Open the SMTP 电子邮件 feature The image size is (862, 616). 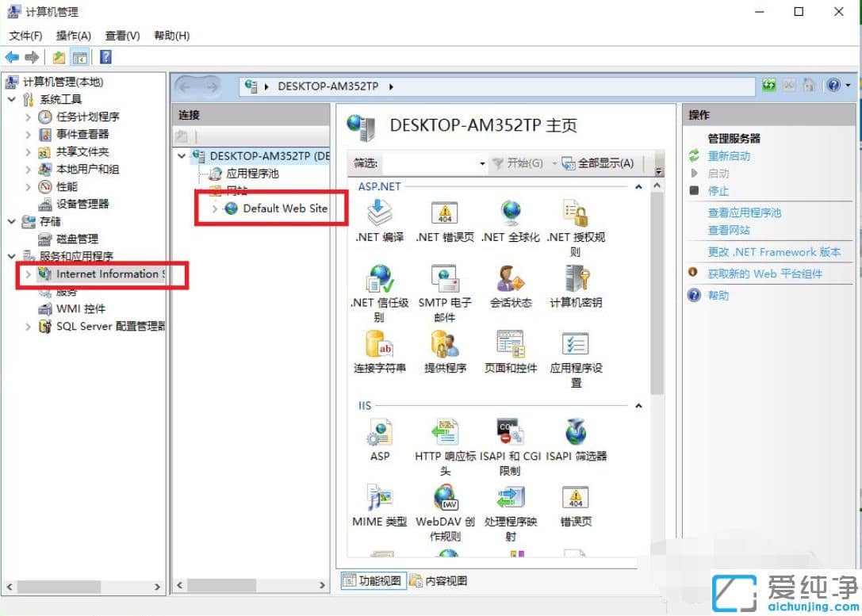point(445,284)
